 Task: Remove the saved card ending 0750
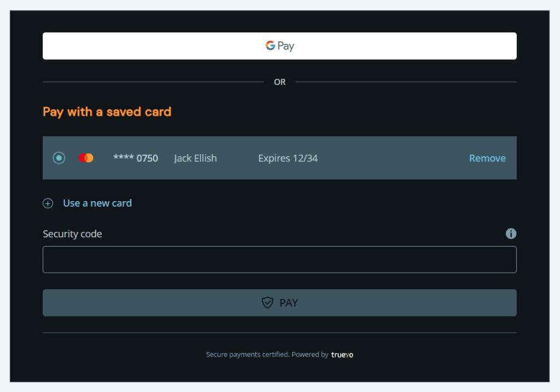pyautogui.click(x=487, y=158)
